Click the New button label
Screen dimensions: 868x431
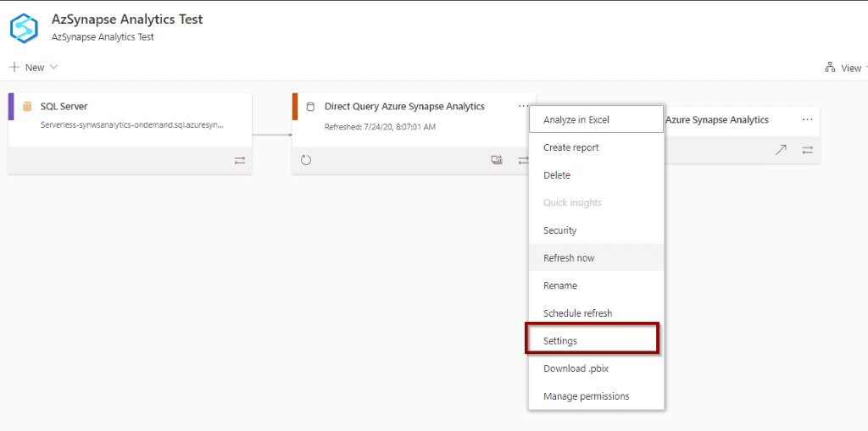(x=35, y=68)
